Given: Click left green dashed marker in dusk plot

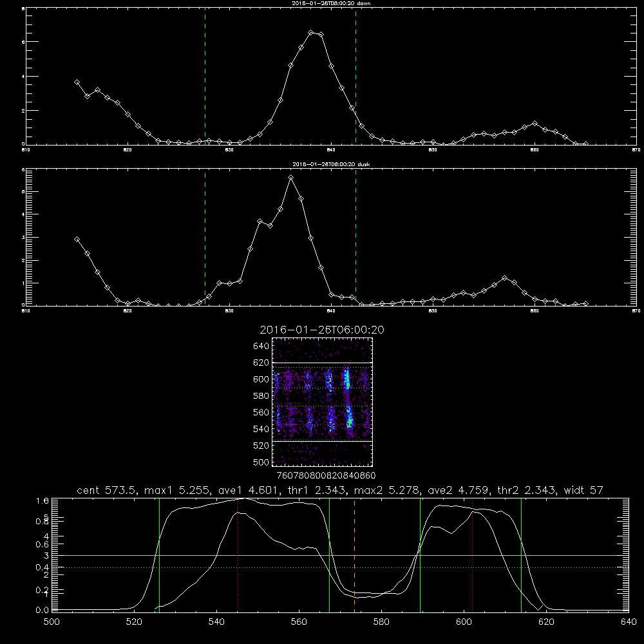Looking at the screenshot, I should [x=205, y=237].
